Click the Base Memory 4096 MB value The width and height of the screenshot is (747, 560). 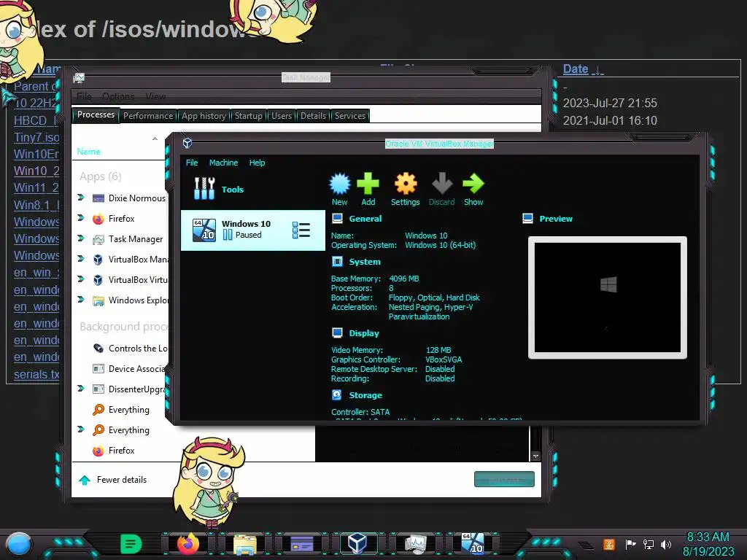click(x=404, y=279)
